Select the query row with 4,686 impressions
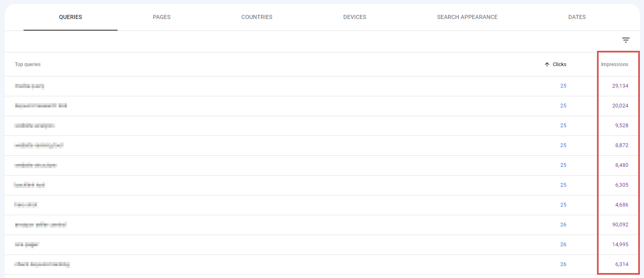 tap(26, 204)
